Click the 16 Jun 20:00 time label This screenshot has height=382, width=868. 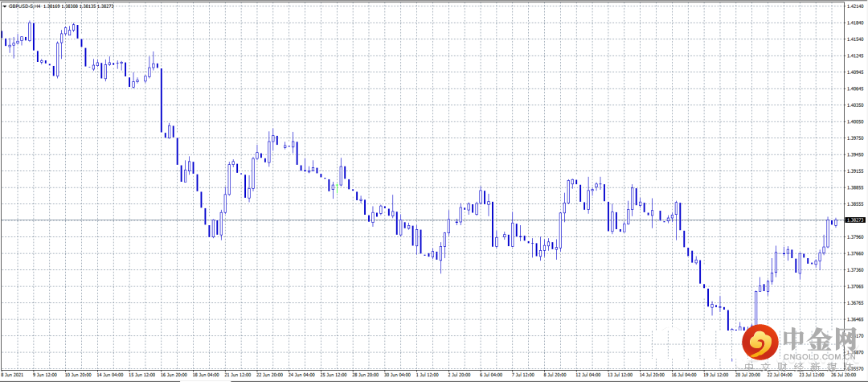coord(173,375)
